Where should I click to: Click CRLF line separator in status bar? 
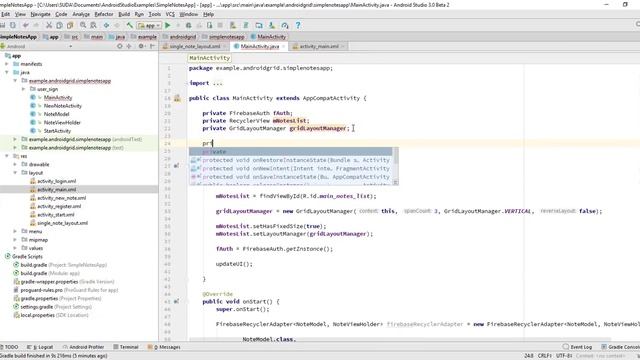click(x=544, y=356)
